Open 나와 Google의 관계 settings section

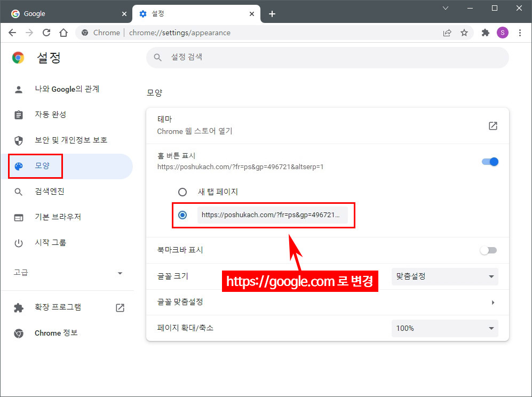67,90
